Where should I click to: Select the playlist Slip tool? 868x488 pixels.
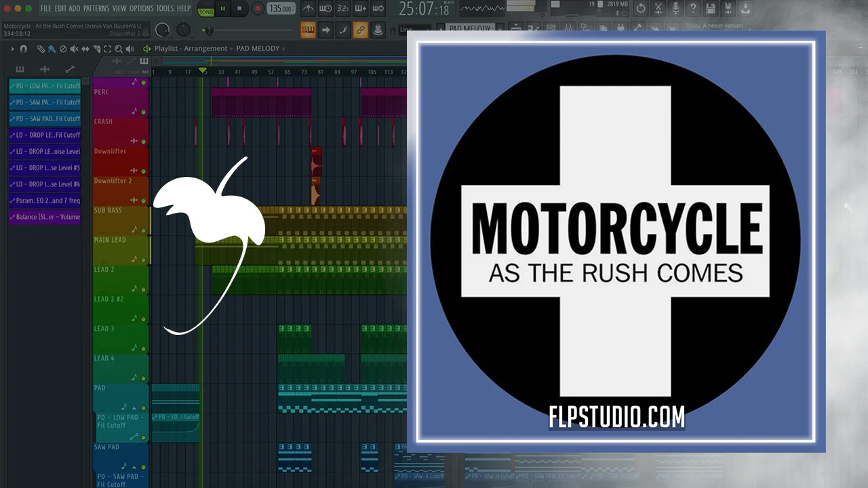tap(85, 49)
